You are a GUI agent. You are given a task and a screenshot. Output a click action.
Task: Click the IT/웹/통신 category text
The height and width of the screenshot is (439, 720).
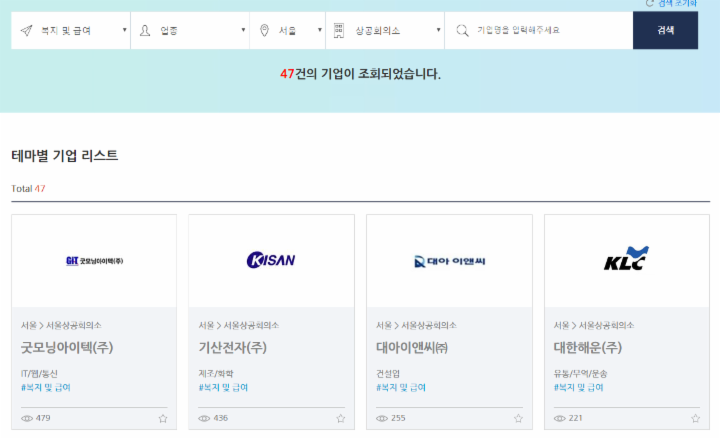[39, 374]
